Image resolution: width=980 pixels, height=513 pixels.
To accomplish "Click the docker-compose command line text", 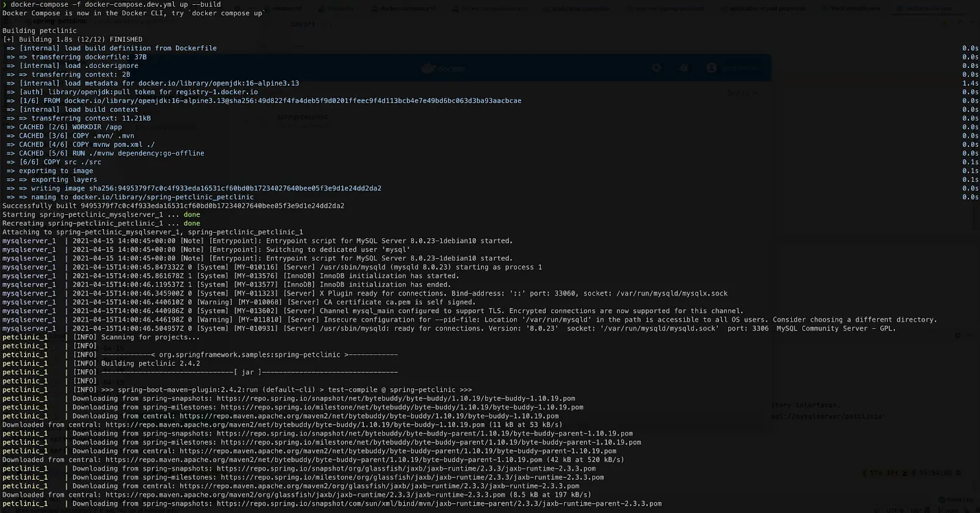I will 116,4.
